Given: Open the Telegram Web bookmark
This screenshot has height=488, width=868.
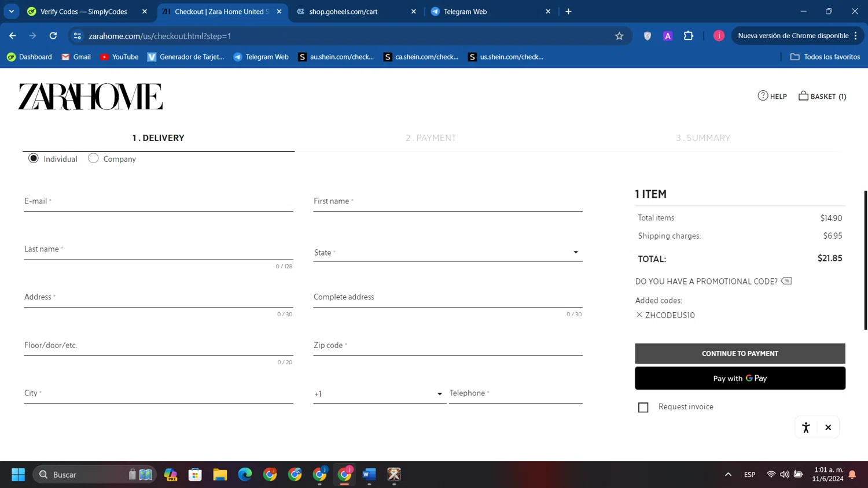Looking at the screenshot, I should pyautogui.click(x=261, y=57).
